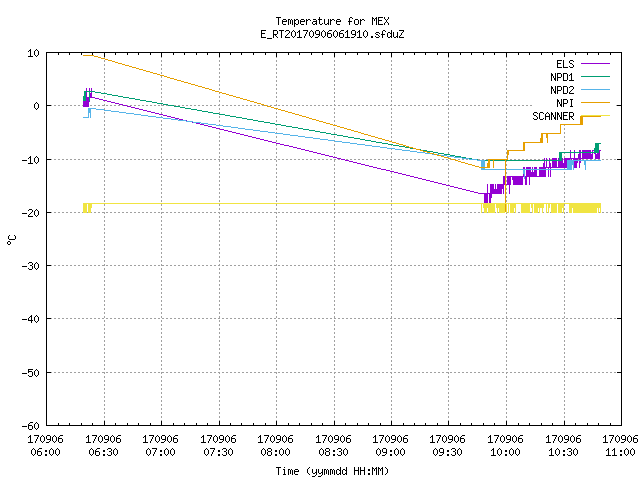Click the x-axis tick label 10:00

506,452
